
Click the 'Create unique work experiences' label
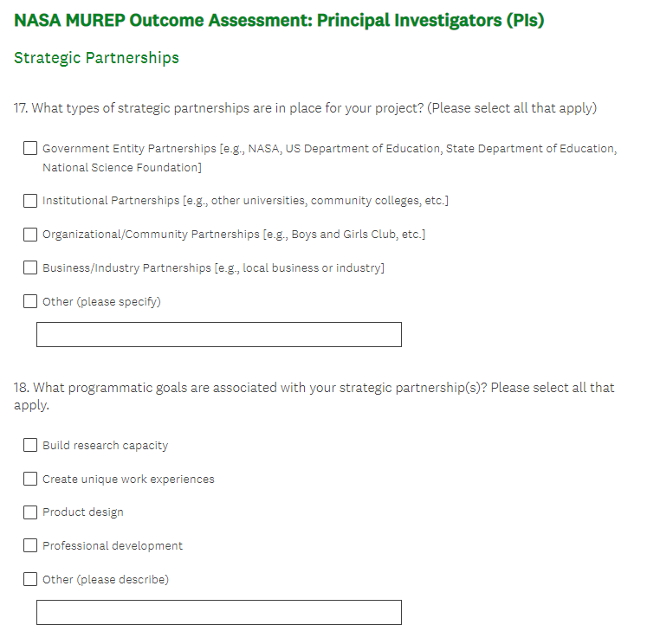click(x=128, y=480)
